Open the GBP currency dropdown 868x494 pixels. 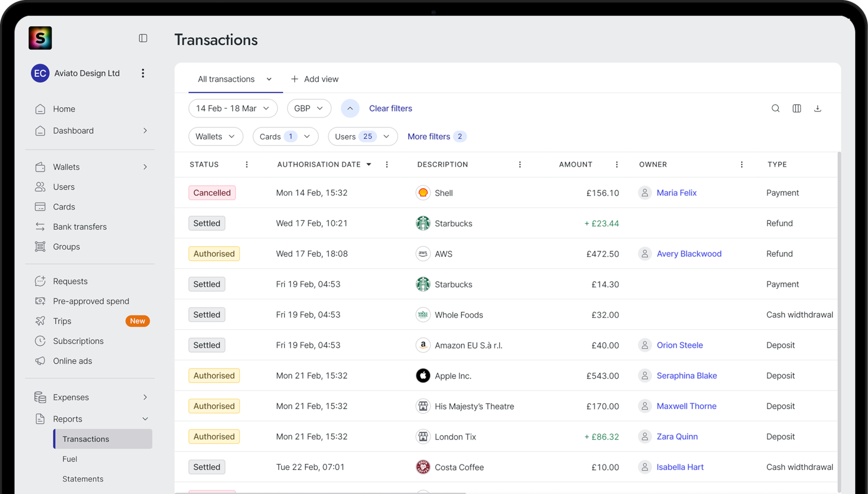309,109
